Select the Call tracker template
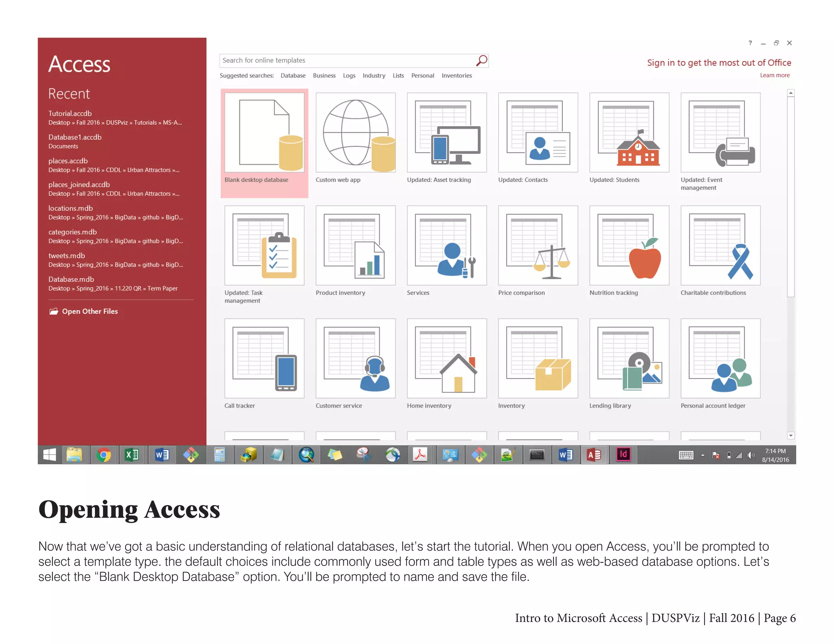 (264, 364)
